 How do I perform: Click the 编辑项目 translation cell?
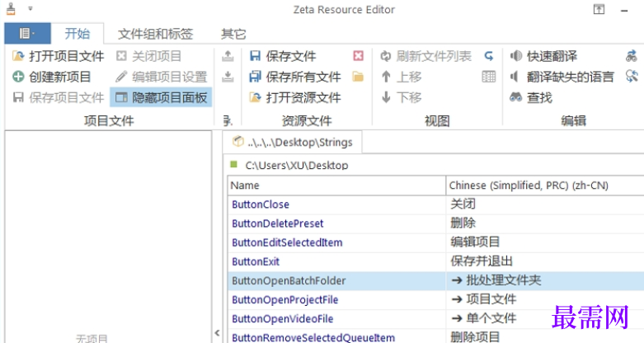545,242
